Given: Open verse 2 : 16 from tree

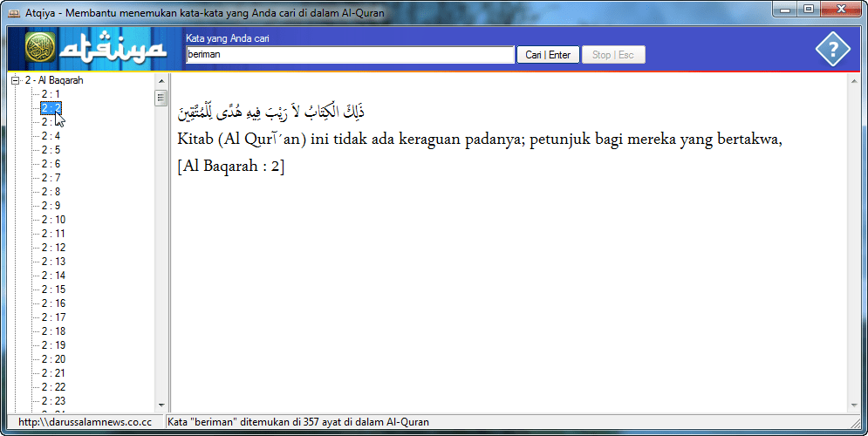Looking at the screenshot, I should (x=53, y=303).
